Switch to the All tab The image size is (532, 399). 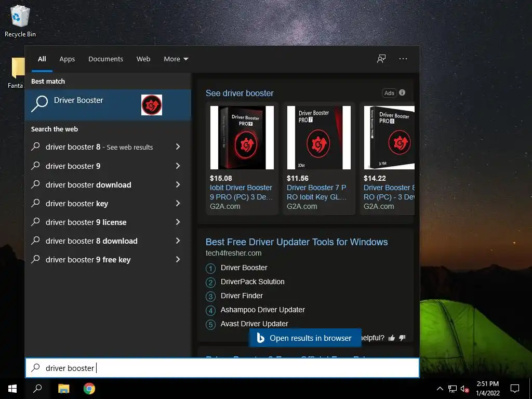(x=42, y=59)
